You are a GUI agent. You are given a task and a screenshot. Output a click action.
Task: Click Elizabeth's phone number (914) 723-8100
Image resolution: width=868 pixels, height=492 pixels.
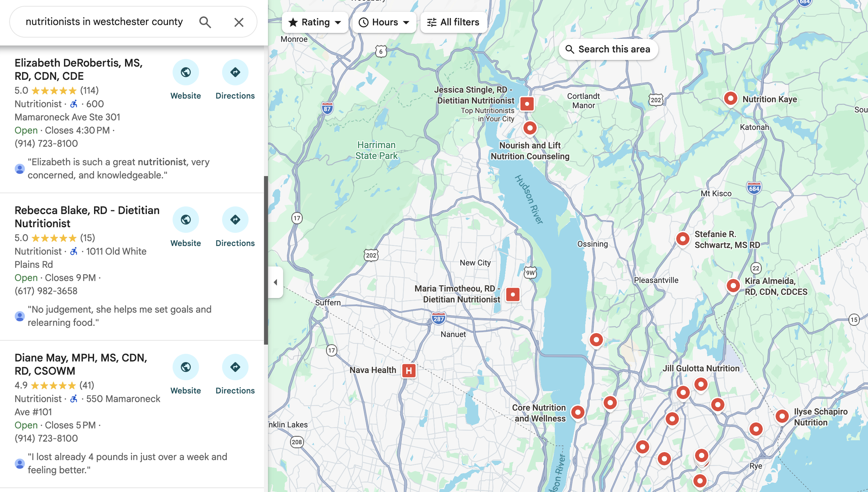click(46, 144)
